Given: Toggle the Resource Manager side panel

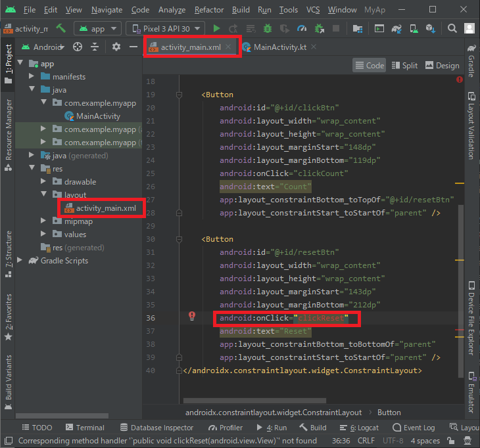Looking at the screenshot, I should click(9, 135).
